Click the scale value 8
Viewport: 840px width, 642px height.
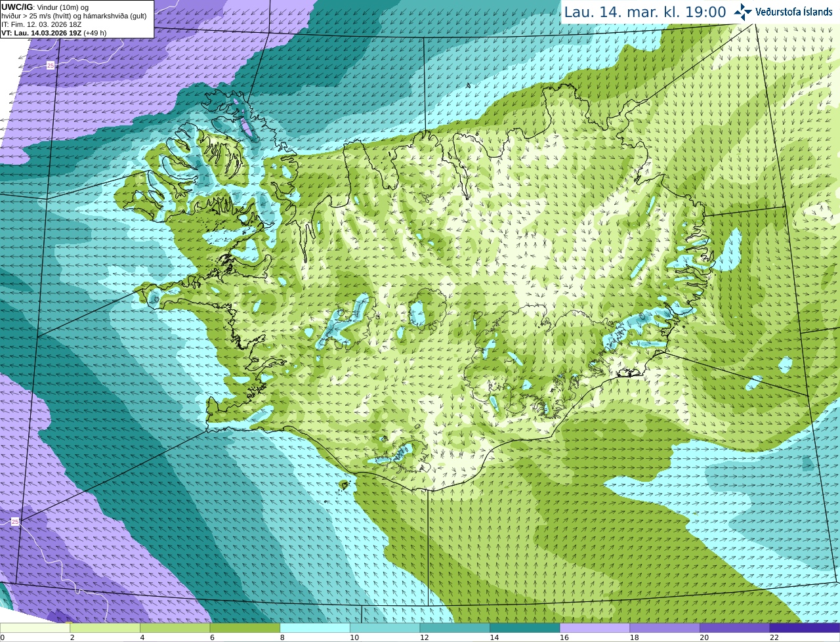[282, 637]
